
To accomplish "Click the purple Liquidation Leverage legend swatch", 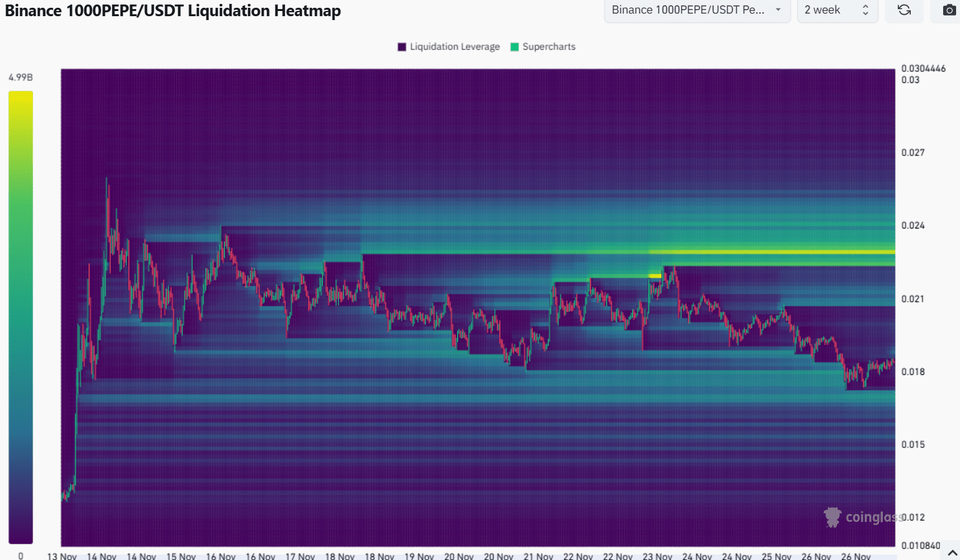I will (402, 47).
